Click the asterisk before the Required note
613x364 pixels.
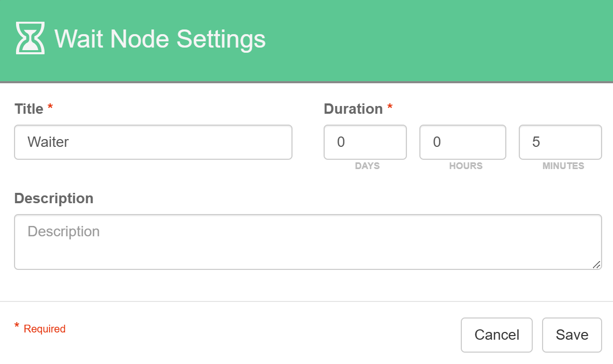17,327
